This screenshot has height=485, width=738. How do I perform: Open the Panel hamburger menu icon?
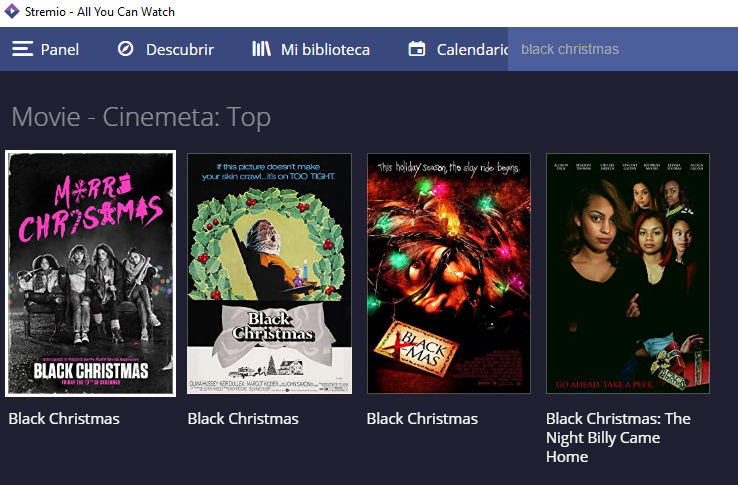click(22, 49)
